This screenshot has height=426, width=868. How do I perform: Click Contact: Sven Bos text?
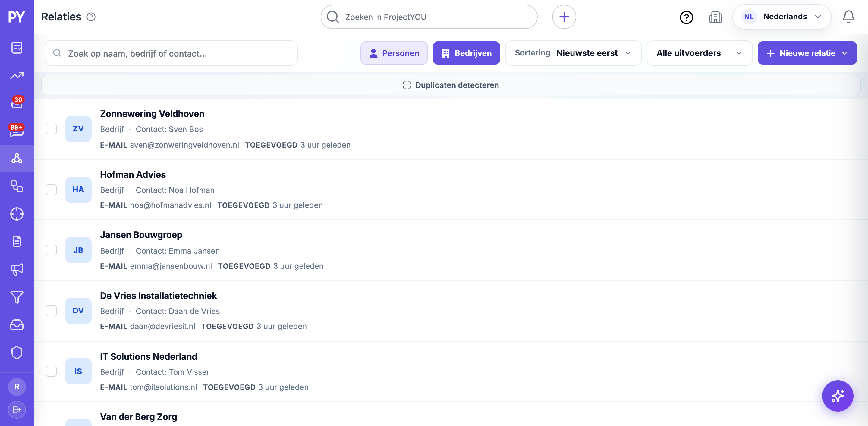pos(169,129)
